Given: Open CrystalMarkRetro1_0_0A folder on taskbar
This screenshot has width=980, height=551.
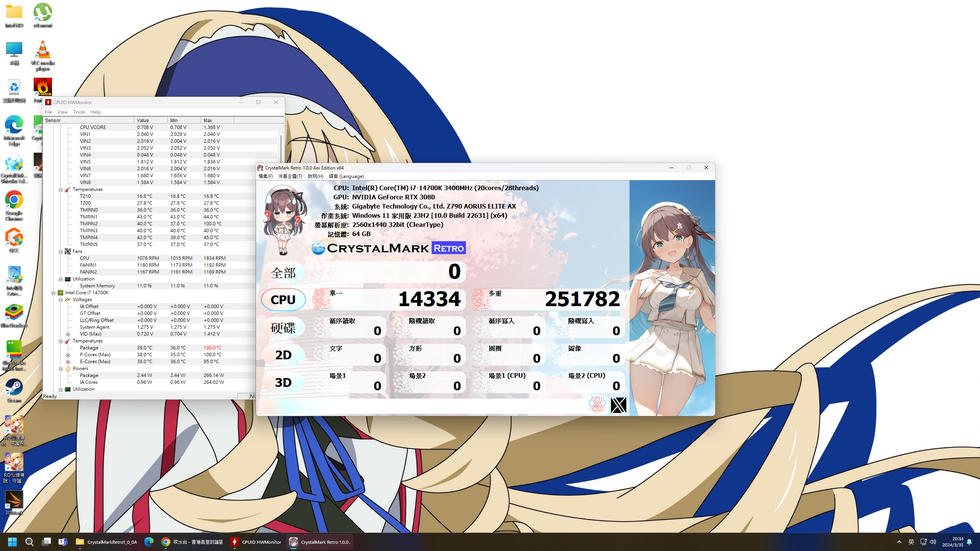Looking at the screenshot, I should tap(106, 542).
